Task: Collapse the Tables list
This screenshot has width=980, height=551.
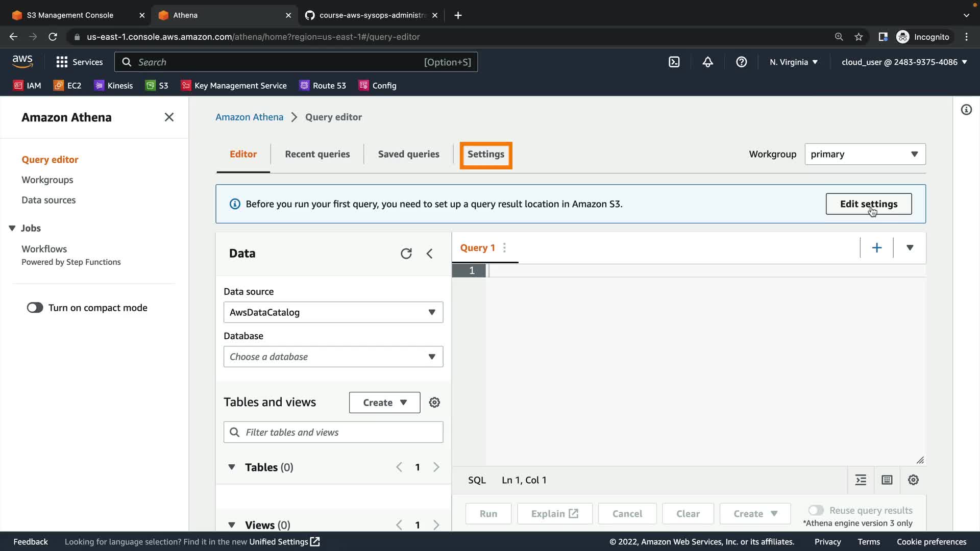Action: pos(232,467)
